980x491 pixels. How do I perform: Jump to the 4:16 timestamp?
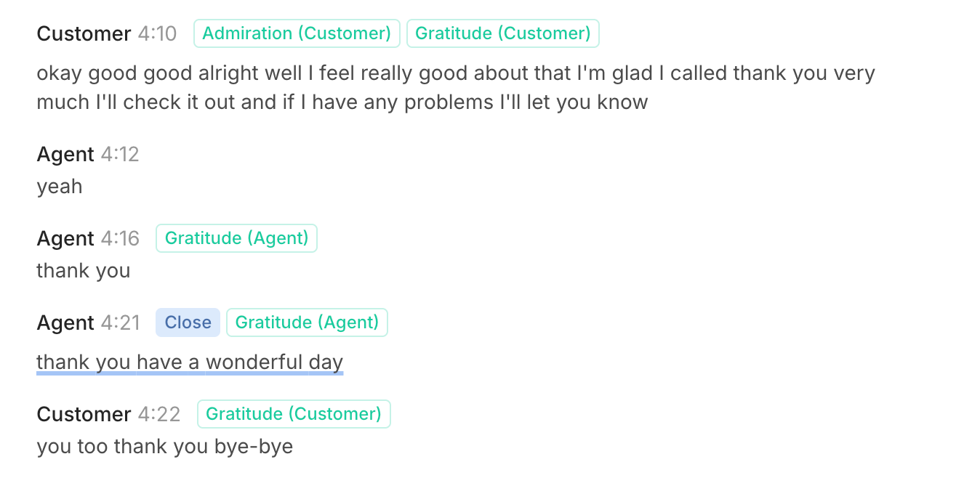tap(119, 238)
